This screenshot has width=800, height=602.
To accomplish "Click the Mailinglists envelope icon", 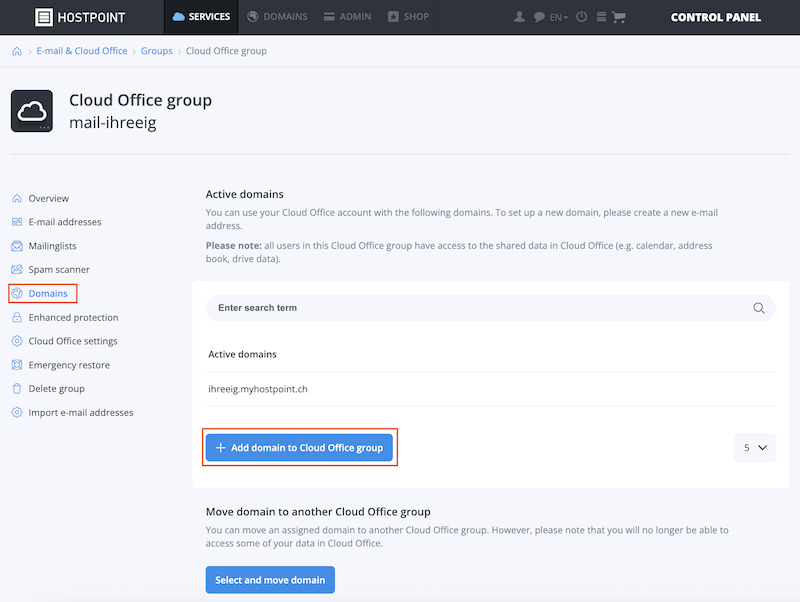I will coord(17,246).
